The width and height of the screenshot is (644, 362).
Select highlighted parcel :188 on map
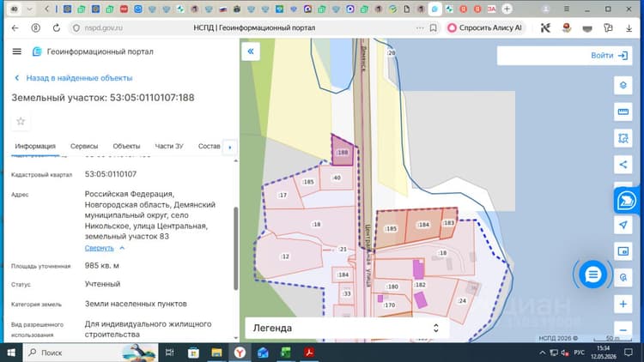pyautogui.click(x=343, y=153)
